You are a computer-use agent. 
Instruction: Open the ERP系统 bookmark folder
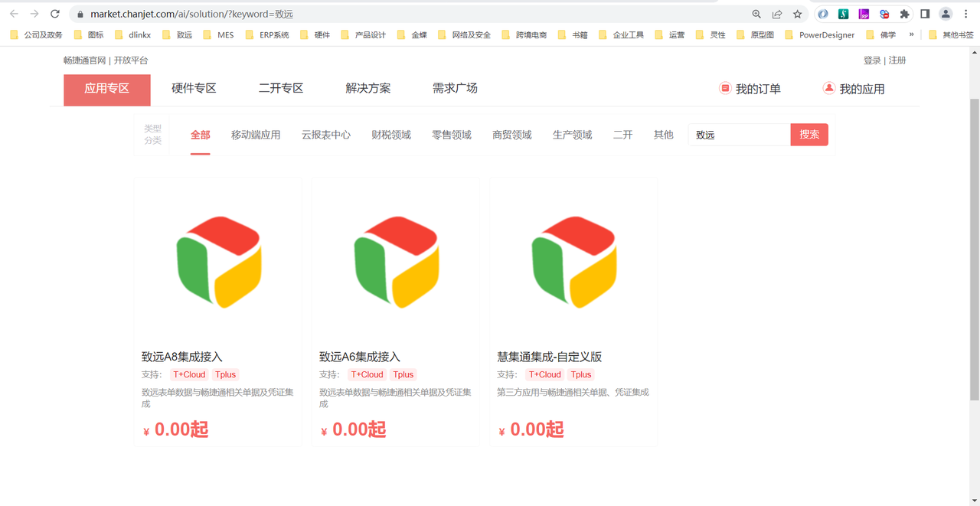tap(266, 34)
